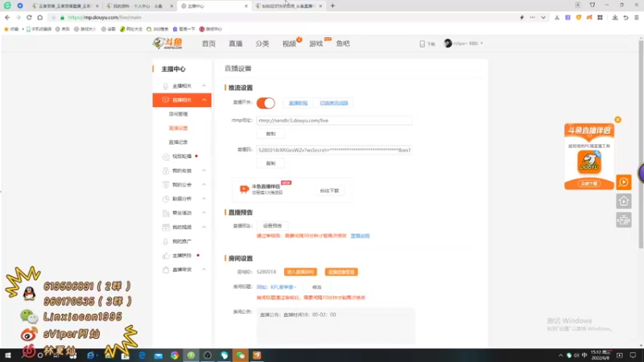This screenshot has height=362, width=644.
Task: Select 直播记录 in the sidebar
Action: point(178,142)
